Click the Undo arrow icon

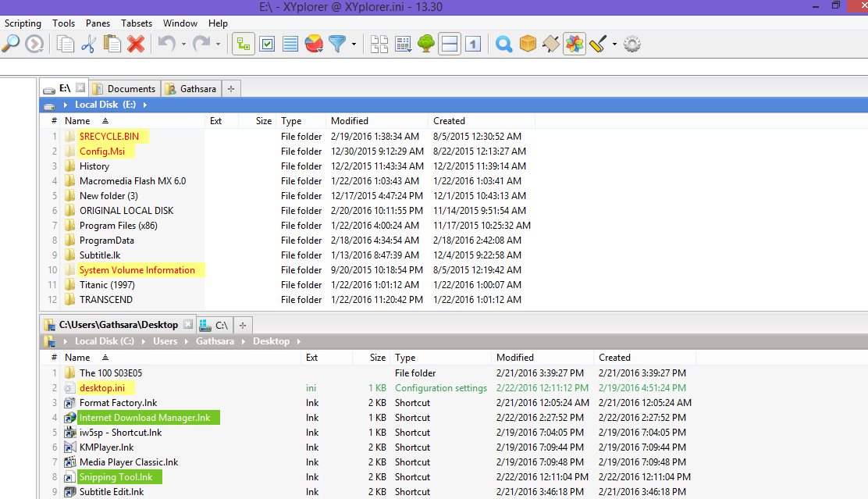(166, 44)
